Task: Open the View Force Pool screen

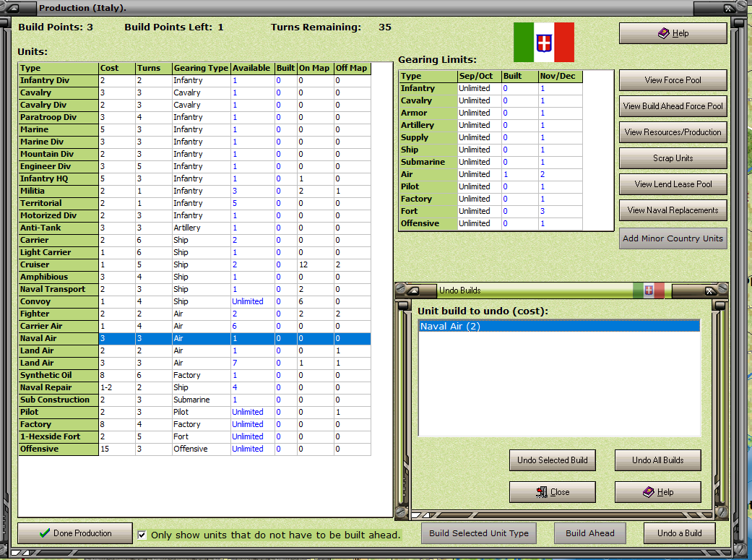Action: pyautogui.click(x=673, y=80)
